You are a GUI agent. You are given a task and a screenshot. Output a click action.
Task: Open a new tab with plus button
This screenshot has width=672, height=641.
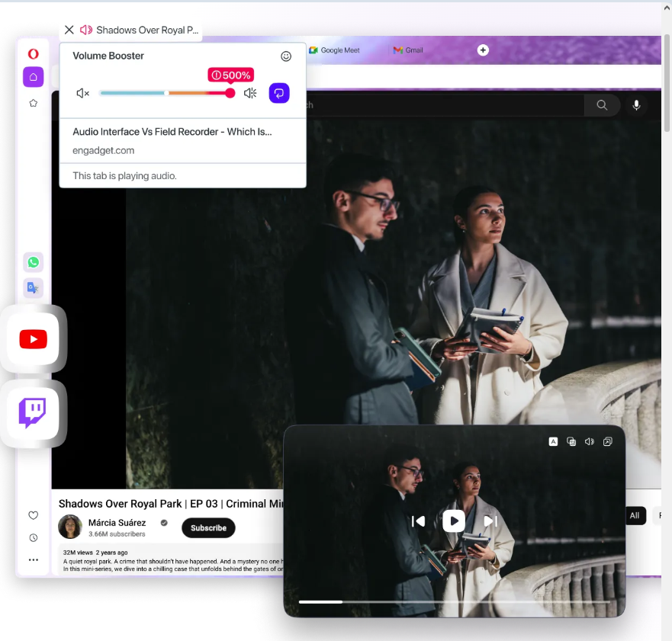click(x=483, y=50)
